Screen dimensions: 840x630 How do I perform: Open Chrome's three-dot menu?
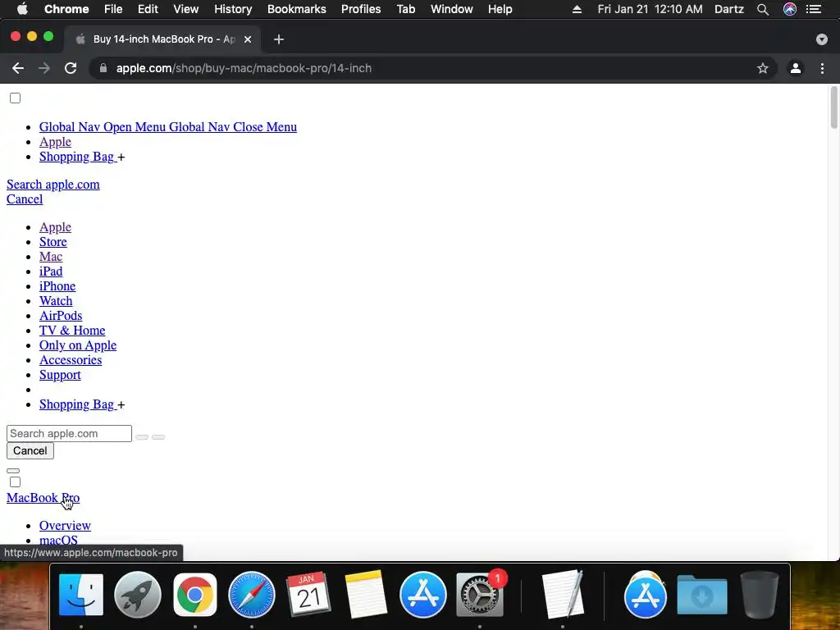point(822,68)
